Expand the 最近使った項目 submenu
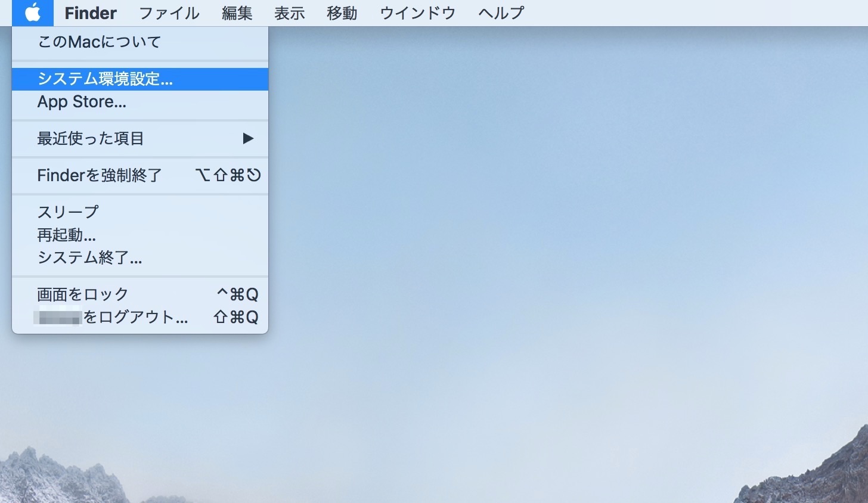 point(140,139)
